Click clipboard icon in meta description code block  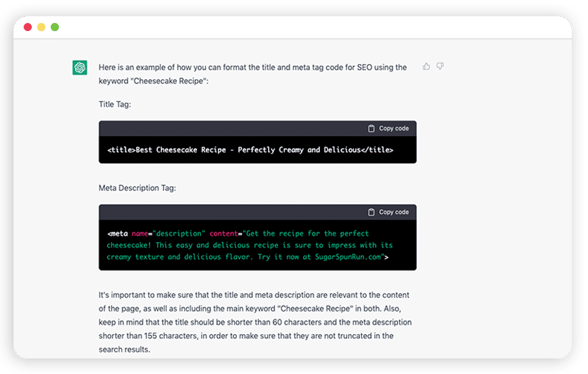(371, 212)
